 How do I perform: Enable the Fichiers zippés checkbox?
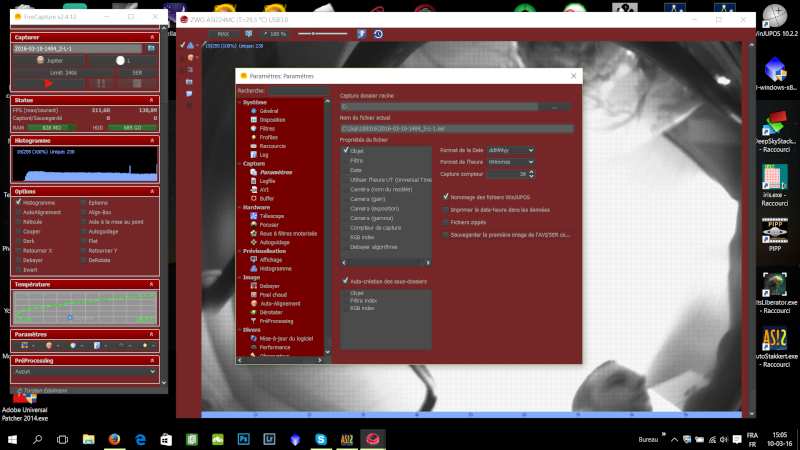pos(446,222)
